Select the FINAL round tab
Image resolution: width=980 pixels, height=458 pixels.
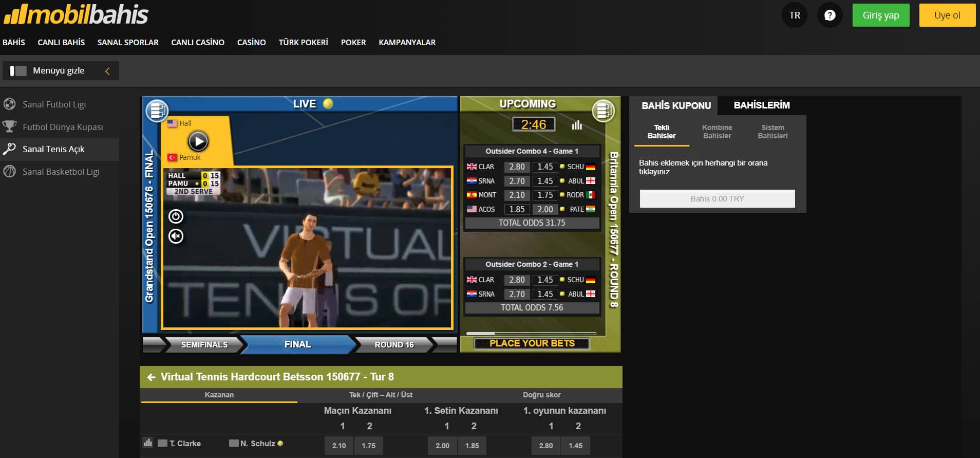(298, 344)
